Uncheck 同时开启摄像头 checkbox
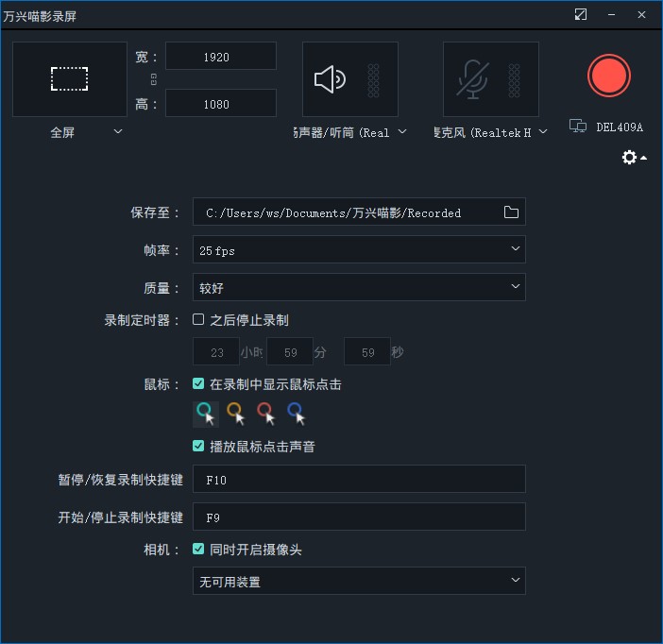 pos(198,549)
